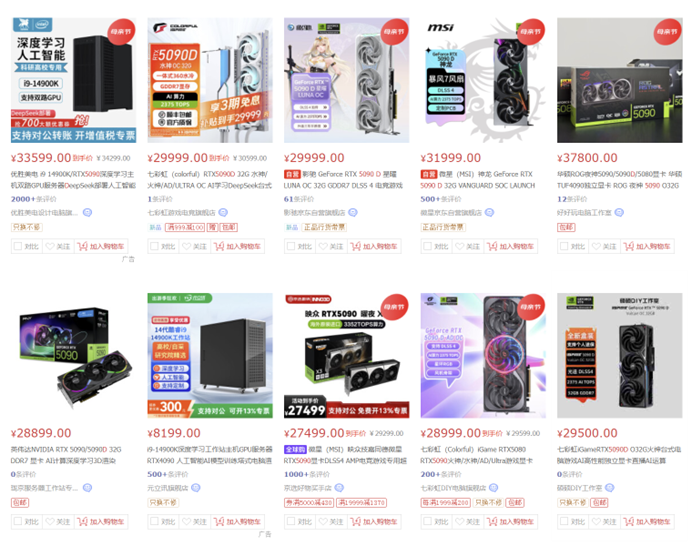This screenshot has height=546, width=692.
Task: Contact the seller of the ¥33599 workstation
Action: [87, 213]
